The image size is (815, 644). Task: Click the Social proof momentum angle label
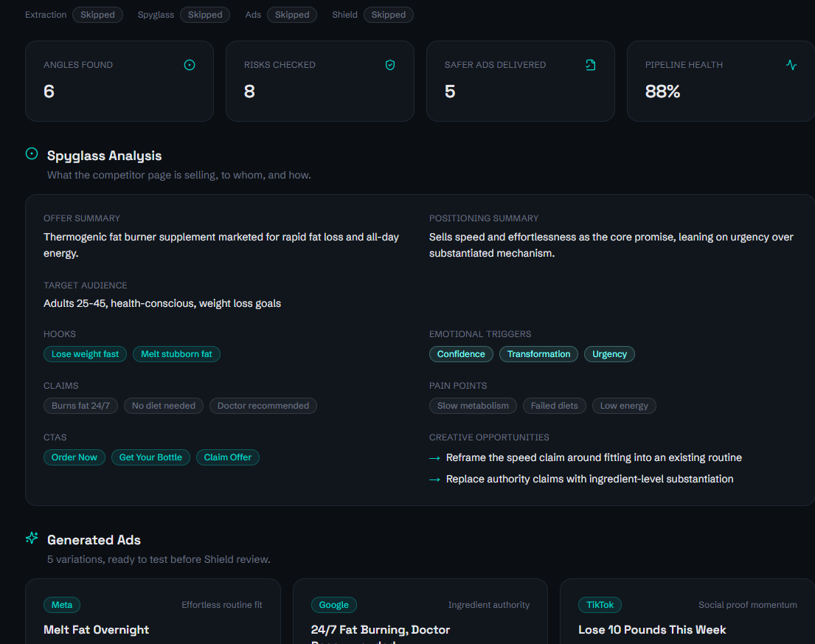point(747,605)
